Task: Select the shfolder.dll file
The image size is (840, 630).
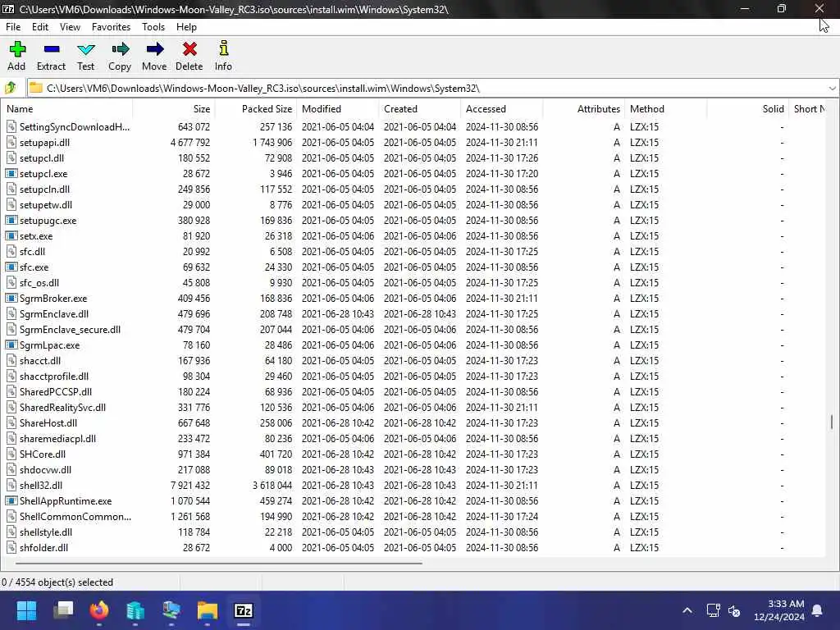Action: pyautogui.click(x=44, y=547)
